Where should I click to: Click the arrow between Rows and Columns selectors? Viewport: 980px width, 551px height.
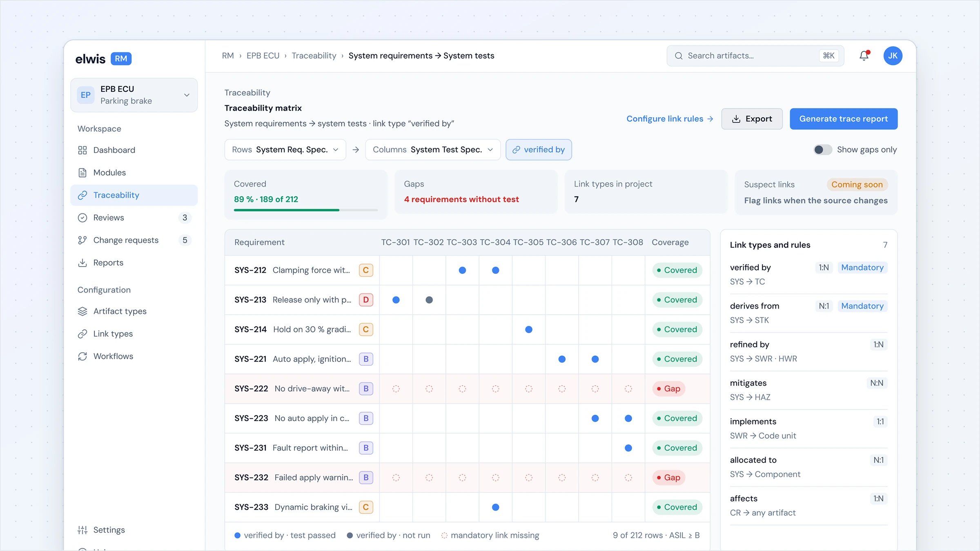[356, 150]
